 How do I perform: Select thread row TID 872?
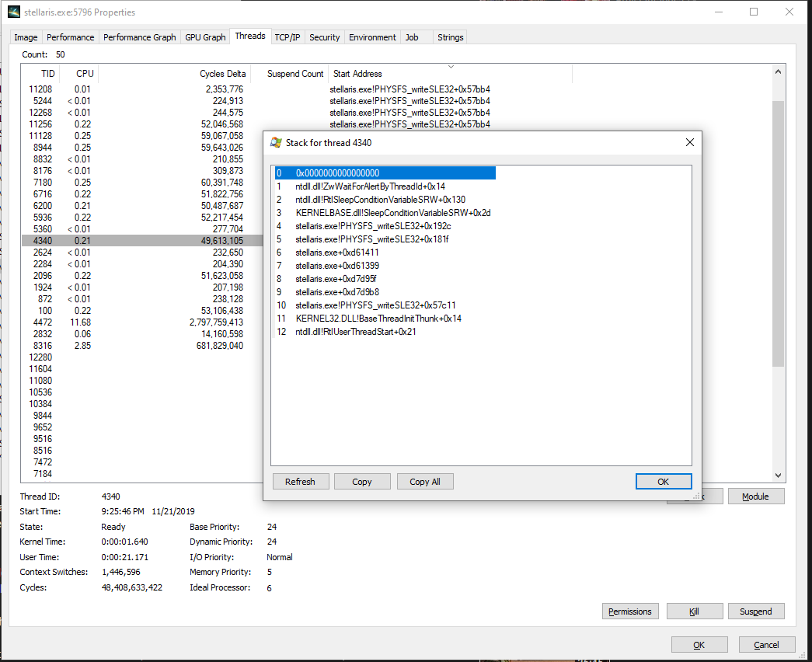pos(142,299)
